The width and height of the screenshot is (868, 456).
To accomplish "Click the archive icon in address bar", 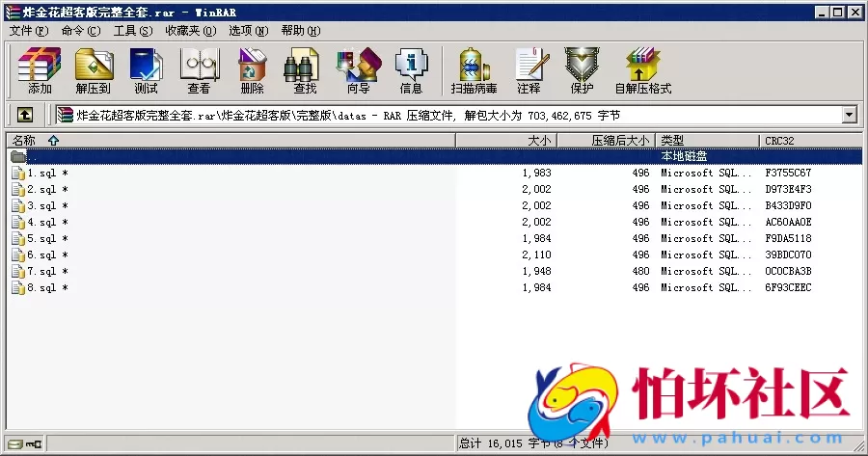I will coord(65,115).
